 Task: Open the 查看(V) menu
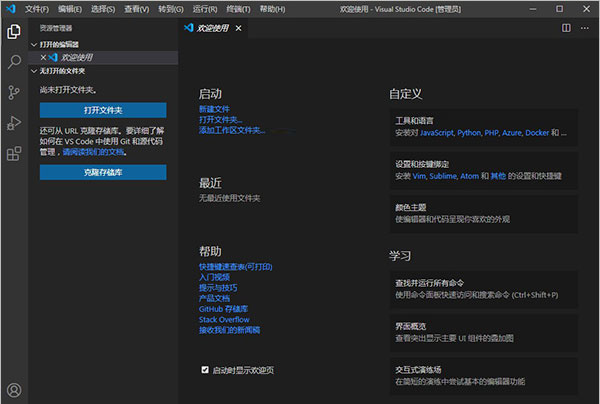coord(137,9)
